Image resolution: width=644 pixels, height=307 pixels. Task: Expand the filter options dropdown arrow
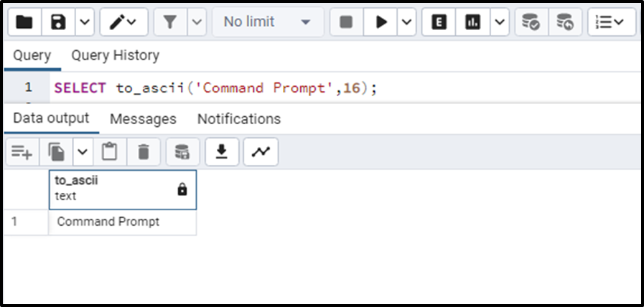pyautogui.click(x=197, y=22)
